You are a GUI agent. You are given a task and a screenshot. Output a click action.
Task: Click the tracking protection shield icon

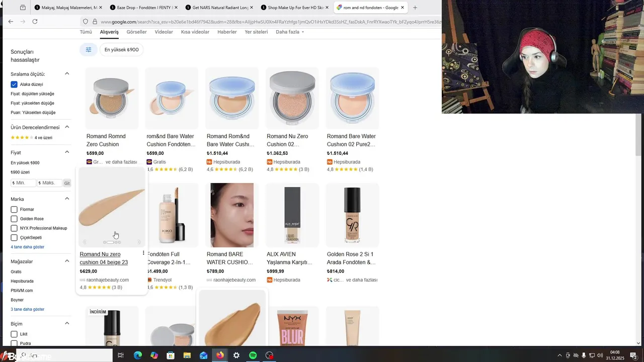86,22
